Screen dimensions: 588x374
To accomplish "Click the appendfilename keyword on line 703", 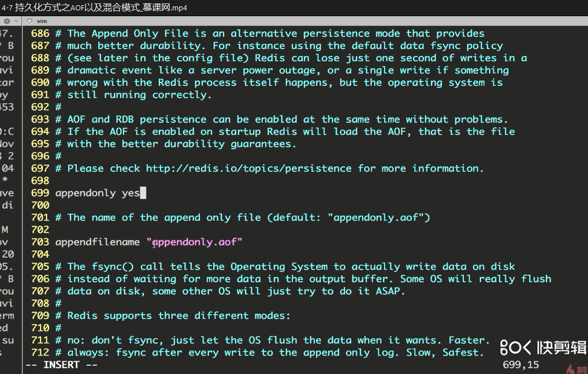I will pyautogui.click(x=97, y=242).
